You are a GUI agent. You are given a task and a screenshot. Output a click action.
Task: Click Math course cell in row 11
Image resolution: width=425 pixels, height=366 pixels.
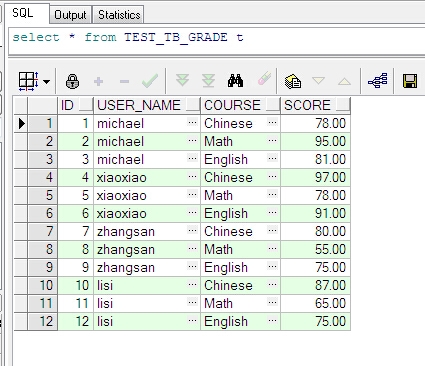[240, 304]
